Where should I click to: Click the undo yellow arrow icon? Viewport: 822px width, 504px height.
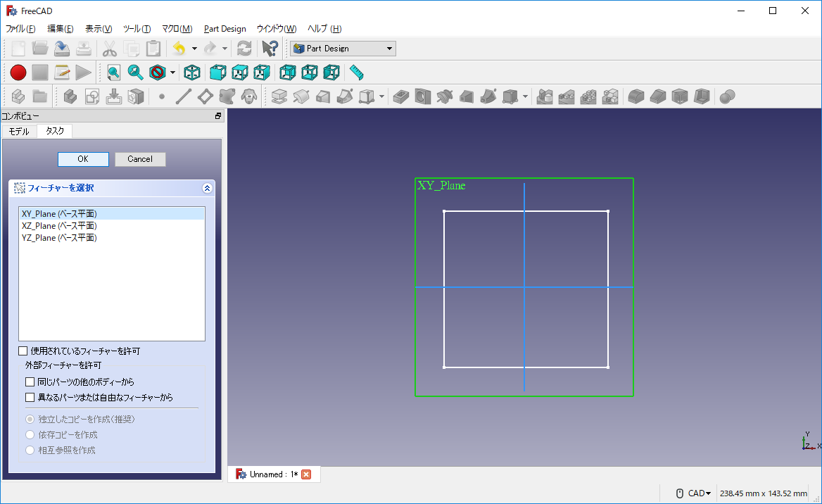click(179, 49)
